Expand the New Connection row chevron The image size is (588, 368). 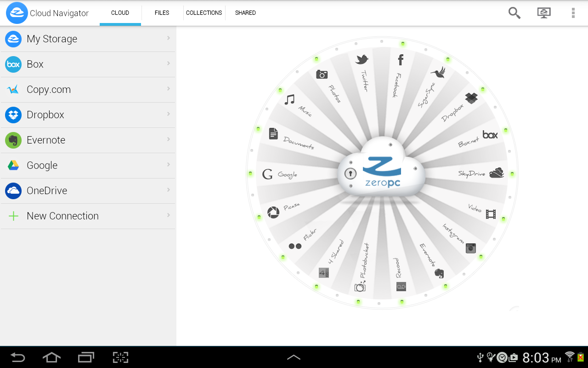[x=169, y=215]
